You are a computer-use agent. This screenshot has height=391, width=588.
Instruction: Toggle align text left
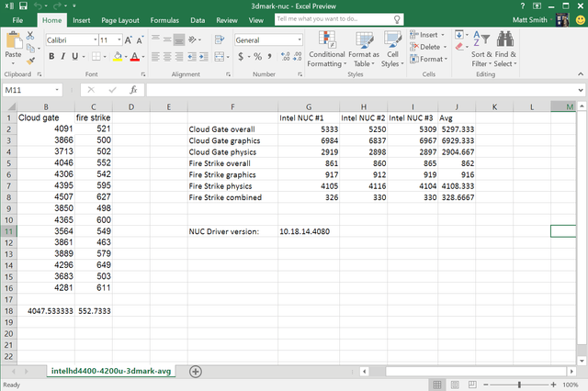tap(155, 57)
